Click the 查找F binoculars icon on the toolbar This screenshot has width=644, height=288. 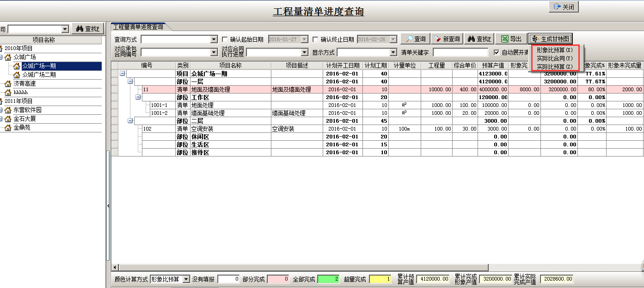(472, 38)
